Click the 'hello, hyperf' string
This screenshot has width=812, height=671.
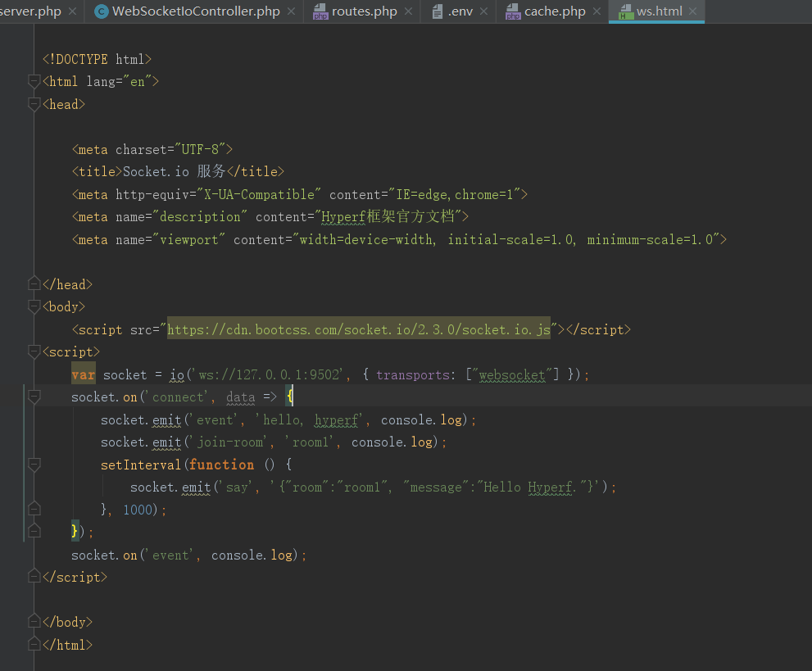click(311, 419)
